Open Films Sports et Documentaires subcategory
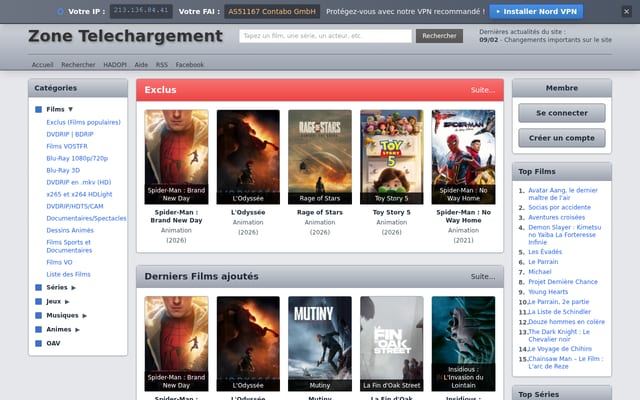The image size is (640, 400). [x=69, y=246]
